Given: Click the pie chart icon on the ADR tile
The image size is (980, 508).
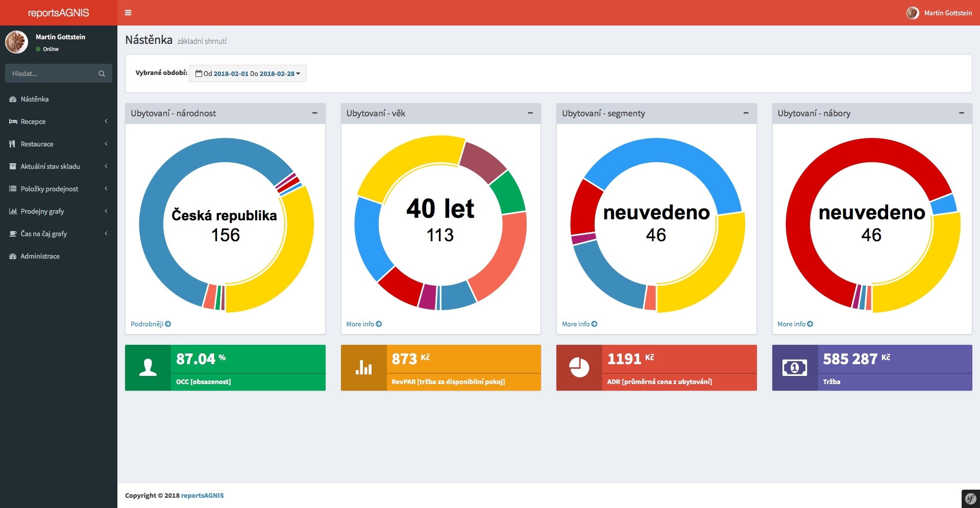Looking at the screenshot, I should tap(579, 368).
